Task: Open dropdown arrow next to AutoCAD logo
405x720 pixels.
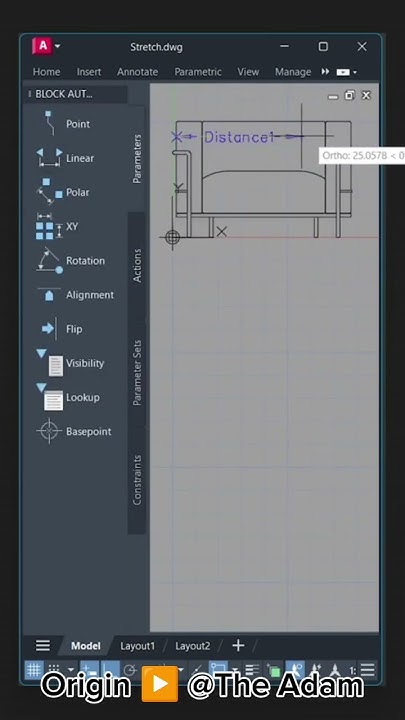Action: [57, 46]
